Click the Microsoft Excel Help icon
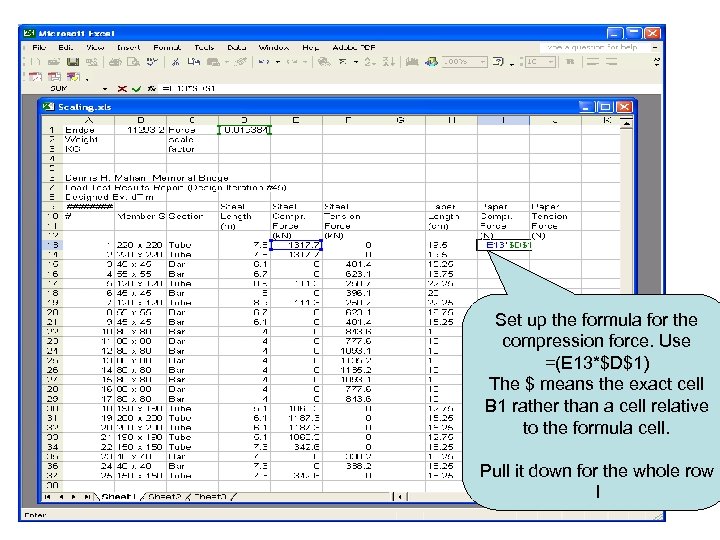The width and height of the screenshot is (720, 540). 498,62
